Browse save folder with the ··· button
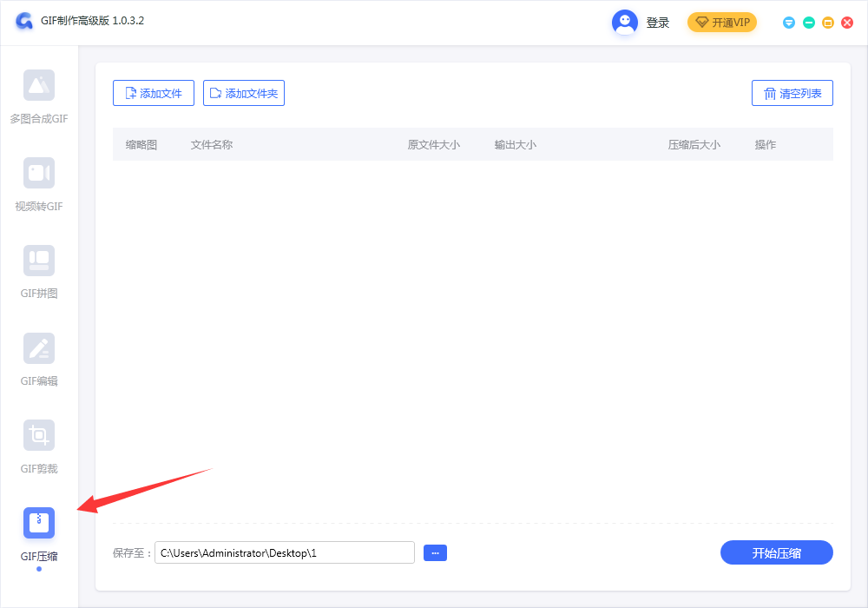868x608 pixels. tap(435, 552)
